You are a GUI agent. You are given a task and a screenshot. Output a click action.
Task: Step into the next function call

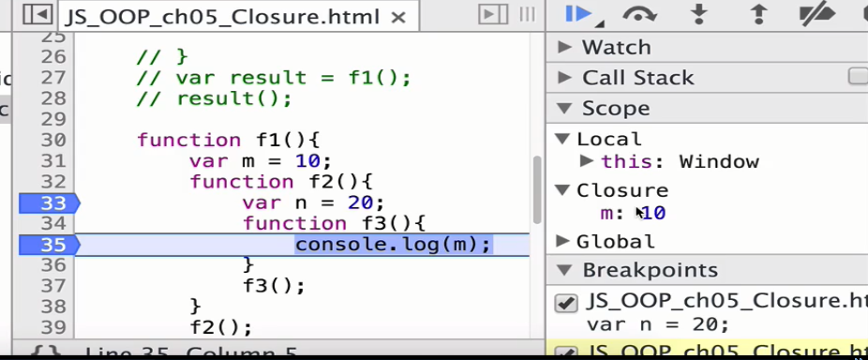click(699, 14)
